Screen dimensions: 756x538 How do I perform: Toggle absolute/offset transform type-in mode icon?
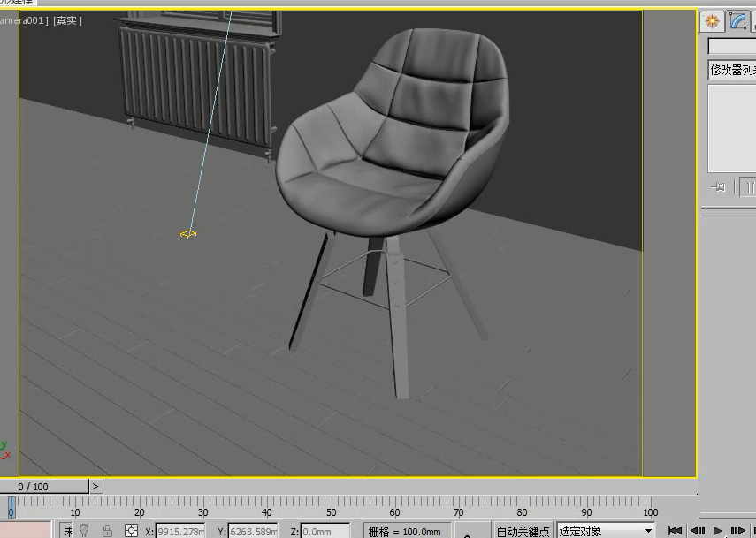131,531
